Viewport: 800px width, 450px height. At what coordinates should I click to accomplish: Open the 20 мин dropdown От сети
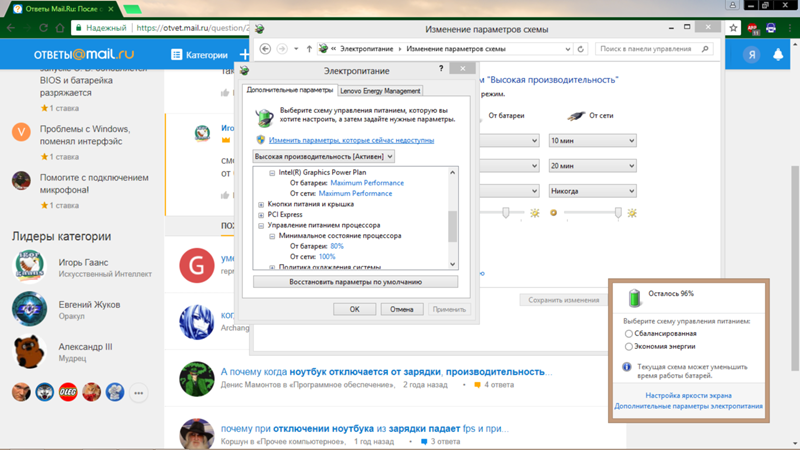coord(592,166)
